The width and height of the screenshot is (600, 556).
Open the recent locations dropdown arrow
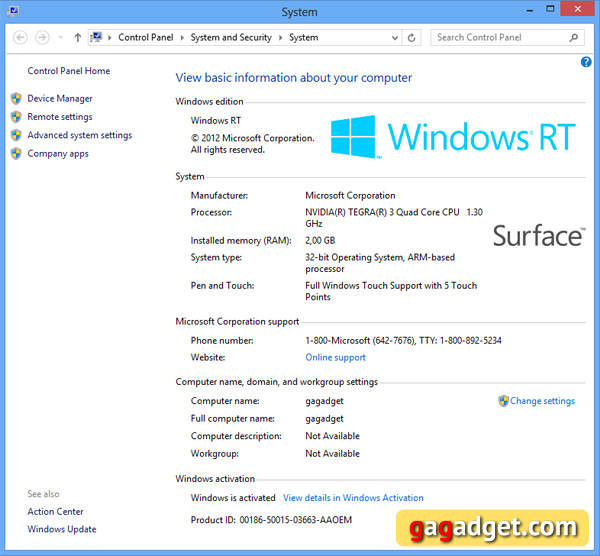tap(60, 38)
